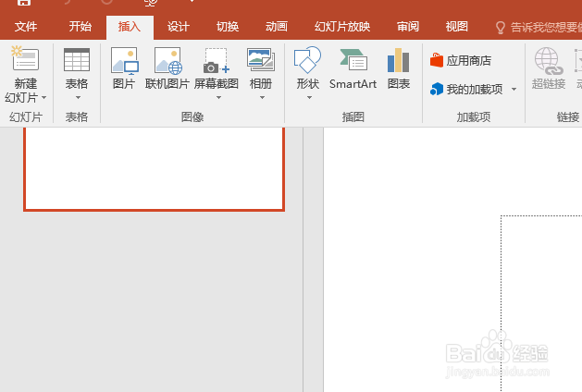Switch to the View (视图) tab
Screen dimensions: 582x392
(456, 27)
